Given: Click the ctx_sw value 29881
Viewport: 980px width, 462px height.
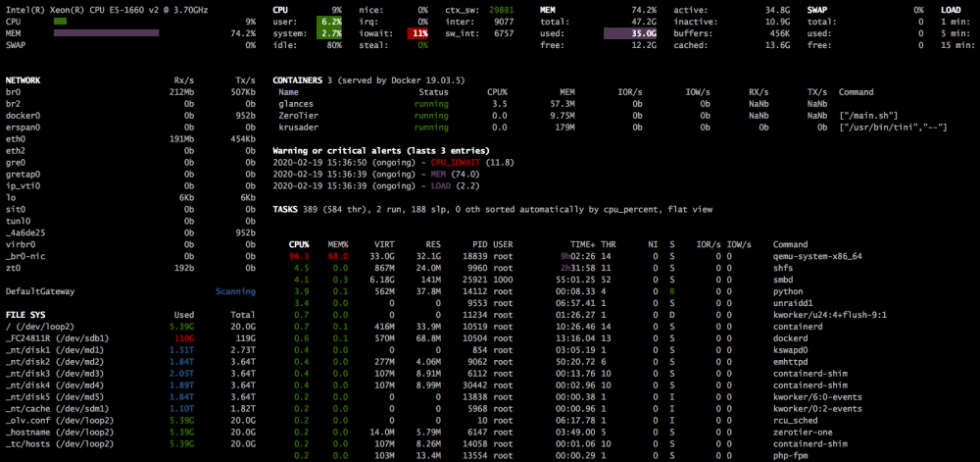Looking at the screenshot, I should [502, 10].
